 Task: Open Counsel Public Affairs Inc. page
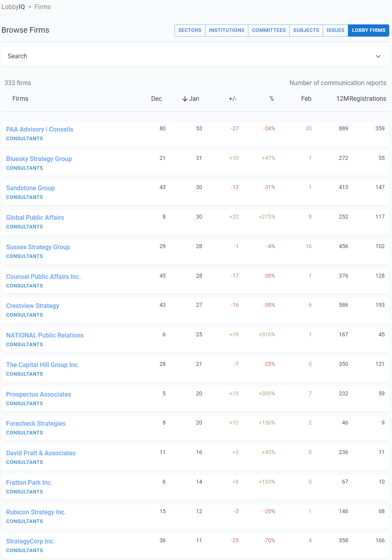click(43, 276)
